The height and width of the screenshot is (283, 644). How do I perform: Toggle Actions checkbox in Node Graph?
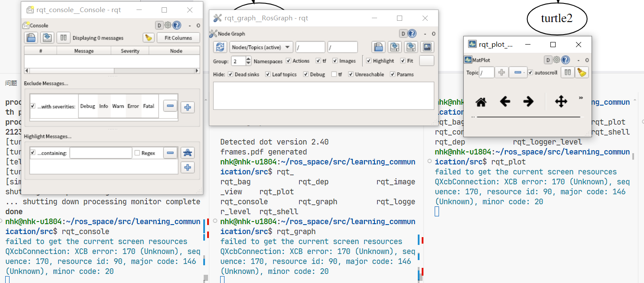click(x=289, y=61)
